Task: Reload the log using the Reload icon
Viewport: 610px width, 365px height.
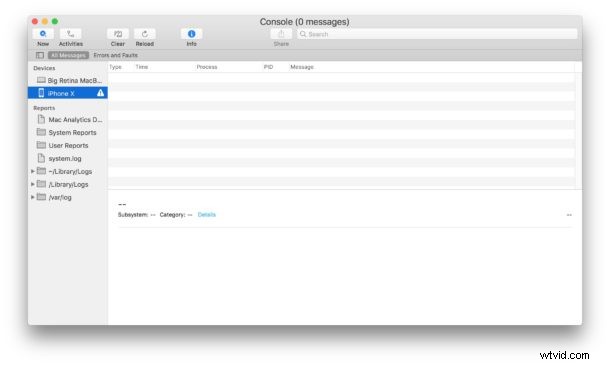Action: [x=145, y=34]
